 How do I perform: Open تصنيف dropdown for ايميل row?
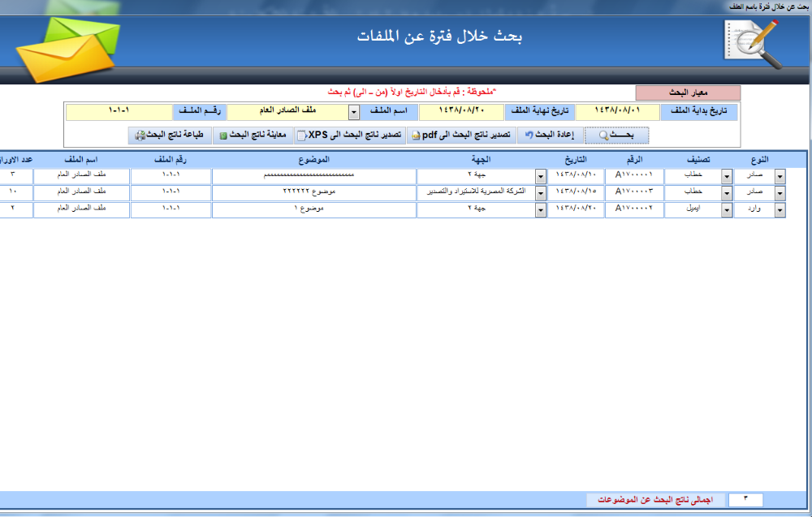(727, 210)
